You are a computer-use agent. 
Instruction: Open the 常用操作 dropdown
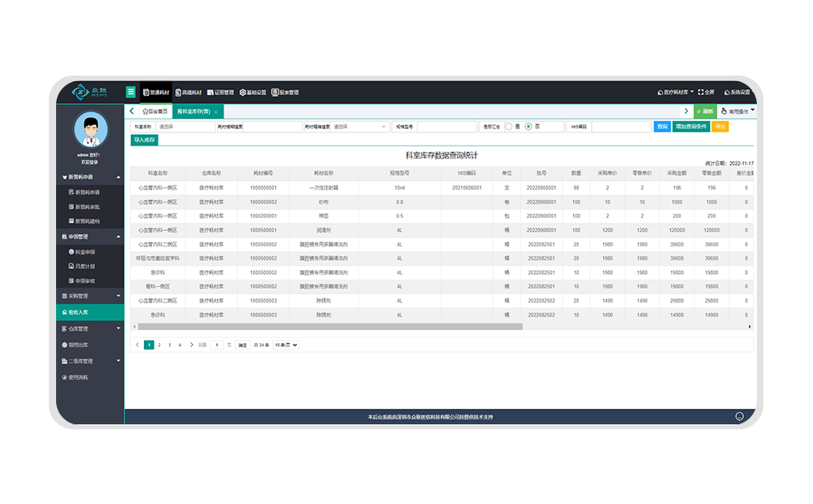pyautogui.click(x=738, y=111)
